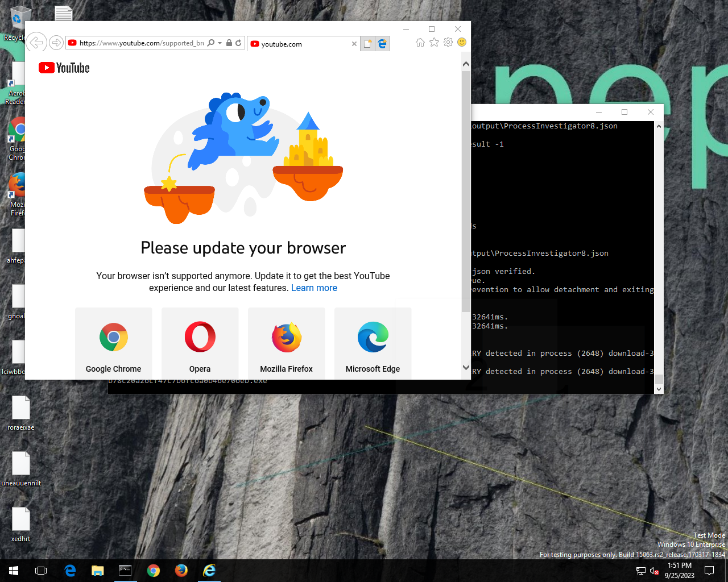Click the network icon in system tray
The height and width of the screenshot is (582, 728).
click(641, 571)
